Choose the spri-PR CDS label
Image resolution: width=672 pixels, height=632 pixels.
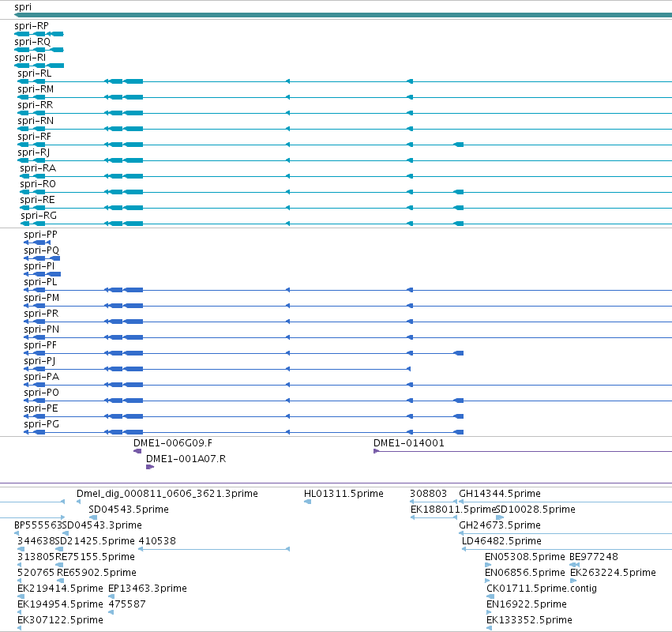(x=41, y=314)
